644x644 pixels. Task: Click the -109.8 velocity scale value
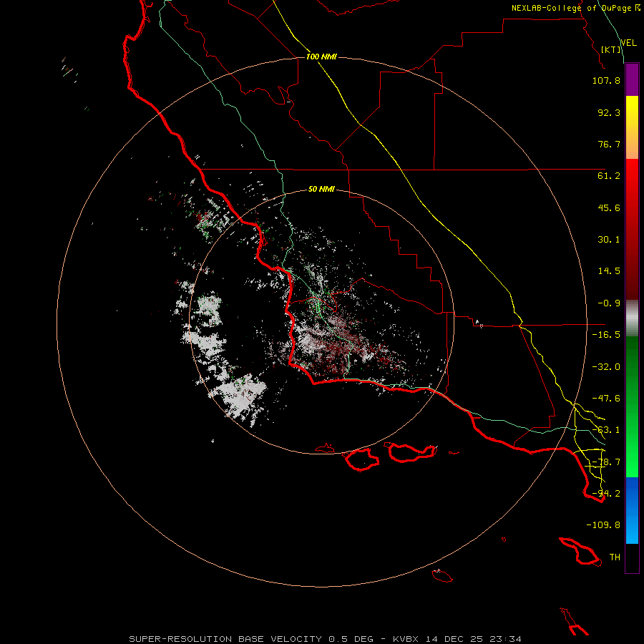pyautogui.click(x=603, y=525)
